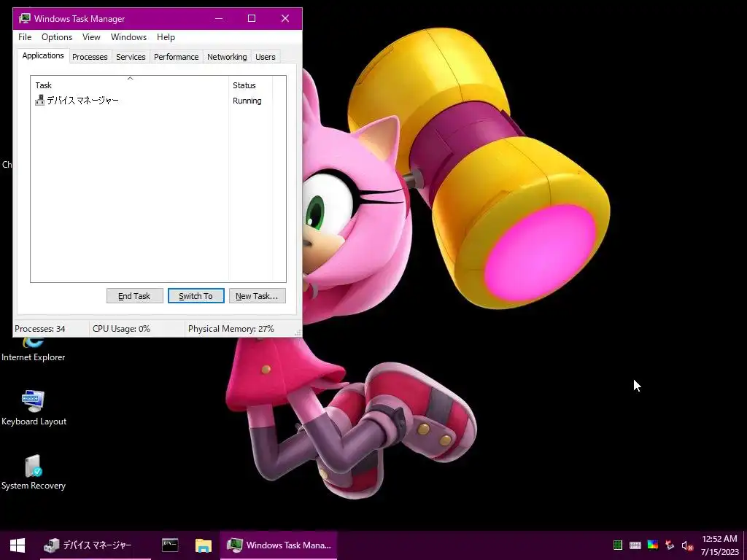Image resolution: width=747 pixels, height=560 pixels.
Task: Open the Options menu
Action: coord(57,37)
